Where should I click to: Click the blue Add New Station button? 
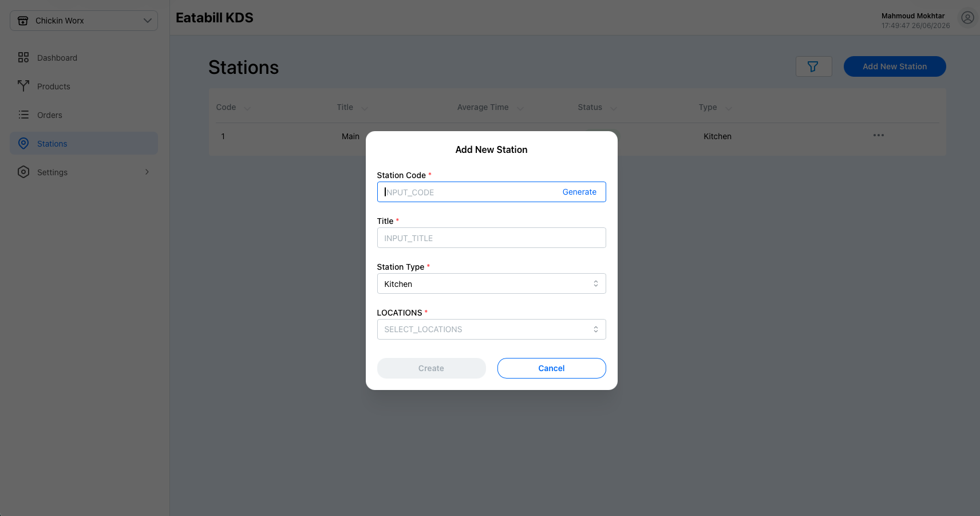[895, 66]
